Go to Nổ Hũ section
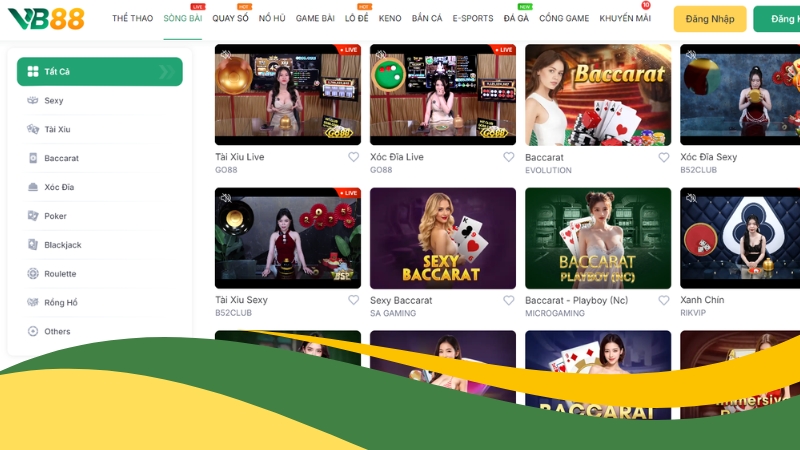Image resolution: width=800 pixels, height=450 pixels. point(272,18)
